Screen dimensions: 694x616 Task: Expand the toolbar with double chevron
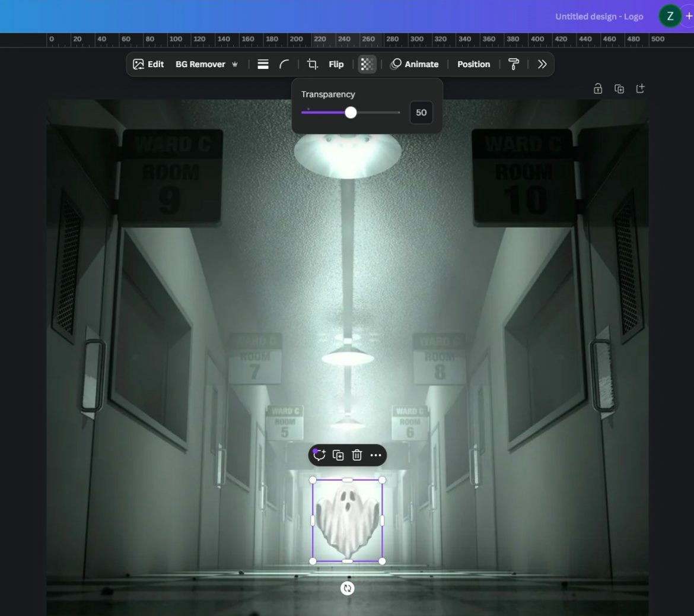click(x=542, y=64)
